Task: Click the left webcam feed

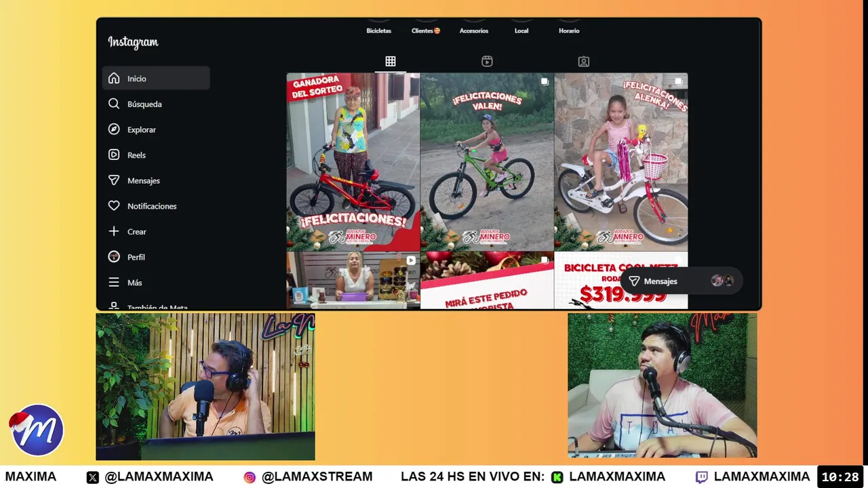Action: click(x=205, y=386)
